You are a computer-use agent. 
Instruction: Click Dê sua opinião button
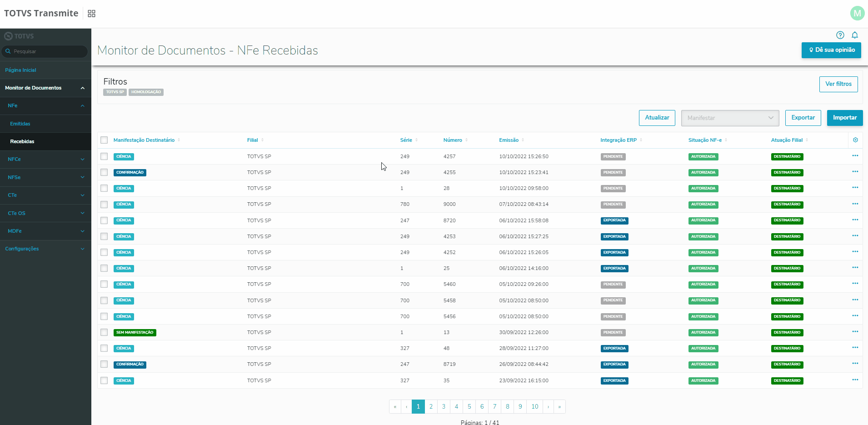click(x=831, y=50)
